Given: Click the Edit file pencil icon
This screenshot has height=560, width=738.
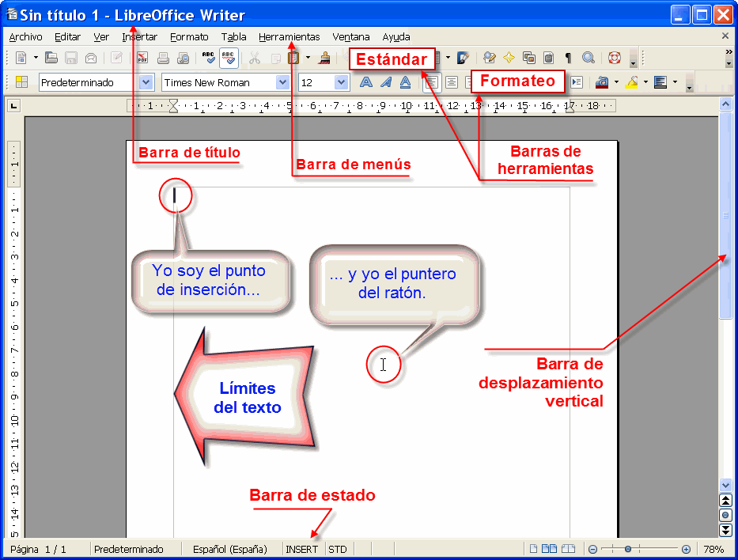Looking at the screenshot, I should tap(116, 58).
